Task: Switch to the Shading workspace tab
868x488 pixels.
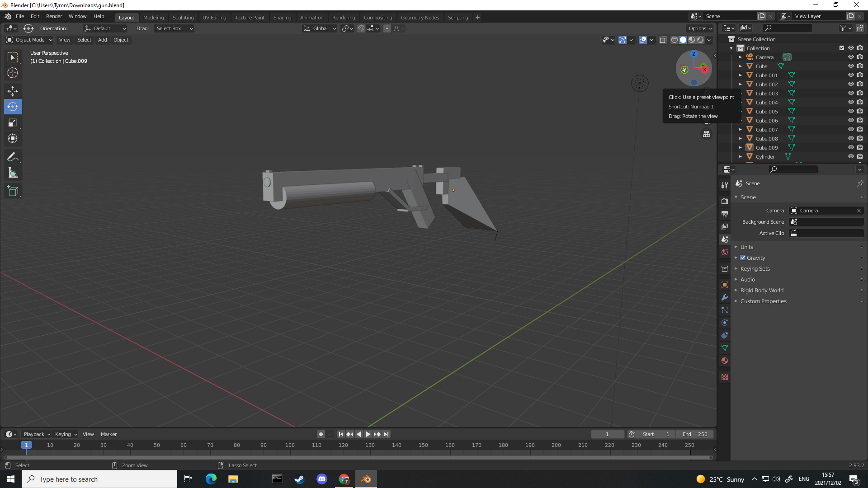Action: [282, 17]
